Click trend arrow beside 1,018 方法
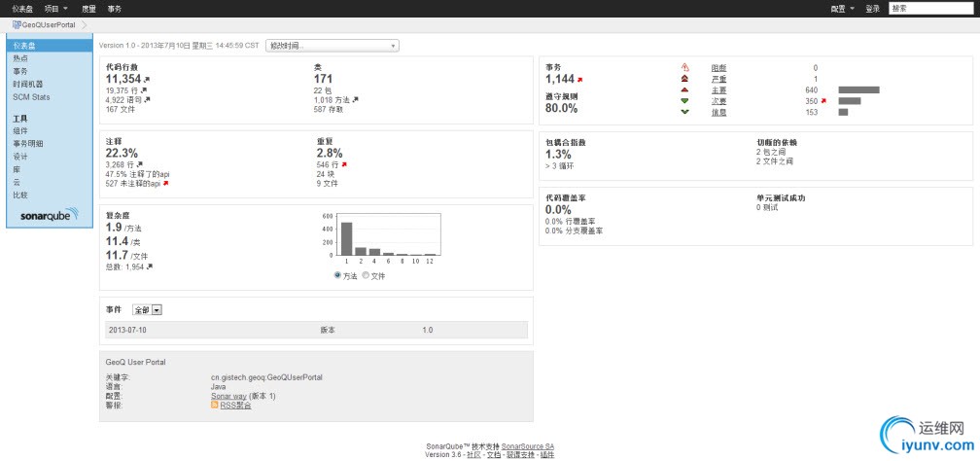The image size is (980, 461). click(x=356, y=99)
